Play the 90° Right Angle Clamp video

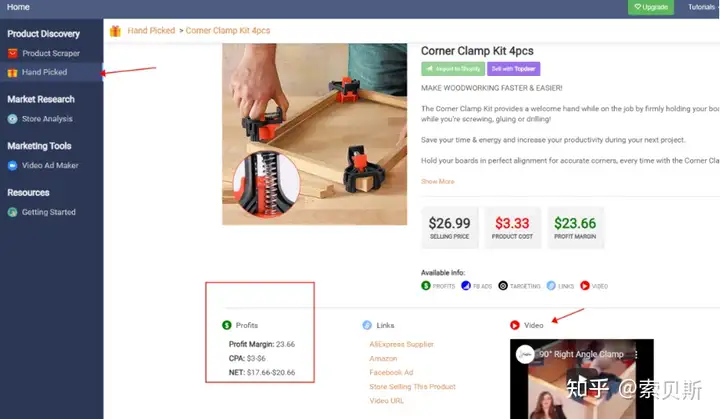point(581,381)
